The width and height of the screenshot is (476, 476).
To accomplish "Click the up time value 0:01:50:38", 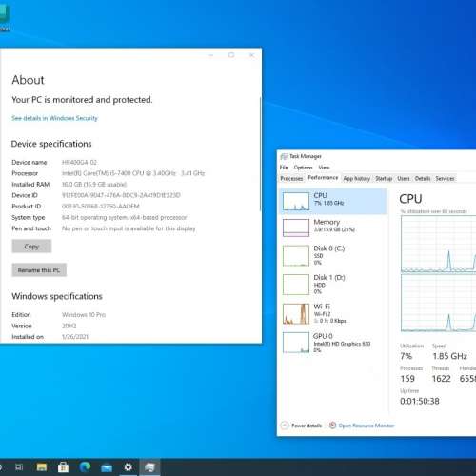I will (x=420, y=401).
